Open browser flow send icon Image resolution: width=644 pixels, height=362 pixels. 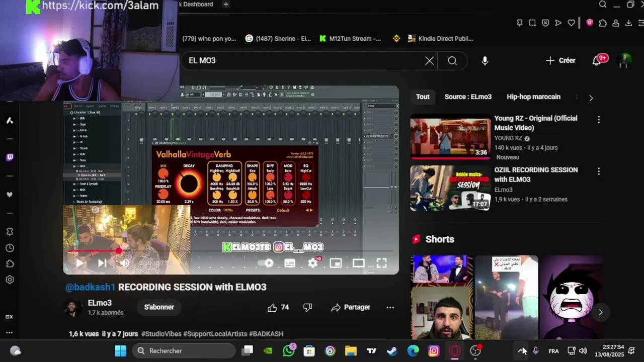click(558, 23)
